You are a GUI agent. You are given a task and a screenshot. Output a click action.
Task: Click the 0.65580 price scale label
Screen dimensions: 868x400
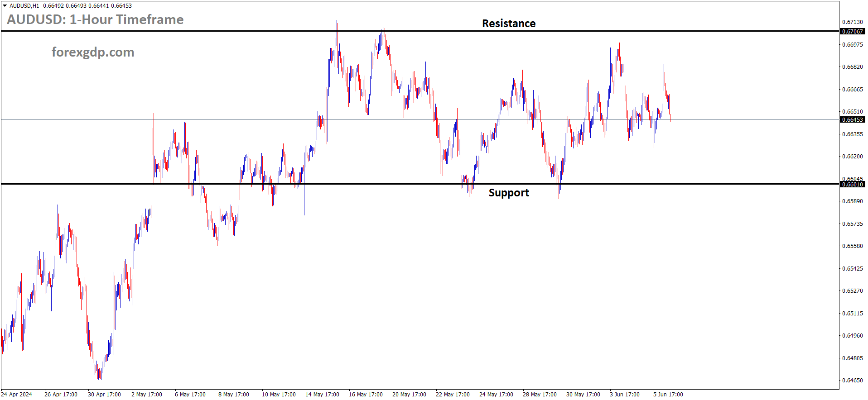click(x=852, y=246)
